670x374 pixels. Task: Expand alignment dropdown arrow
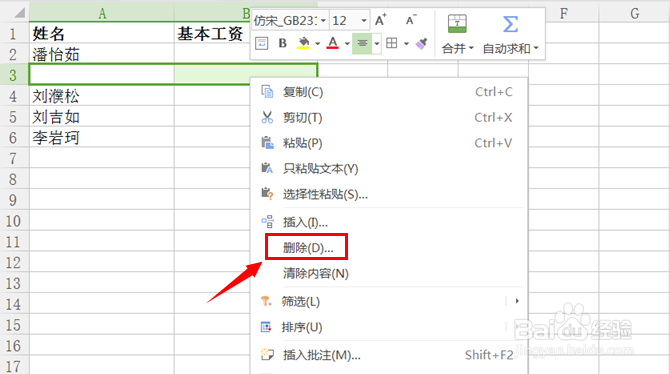point(376,44)
